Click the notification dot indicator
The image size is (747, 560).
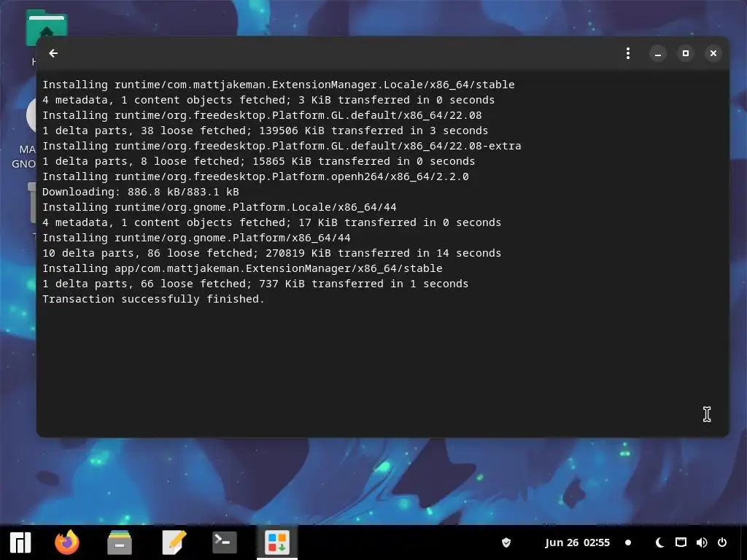628,542
